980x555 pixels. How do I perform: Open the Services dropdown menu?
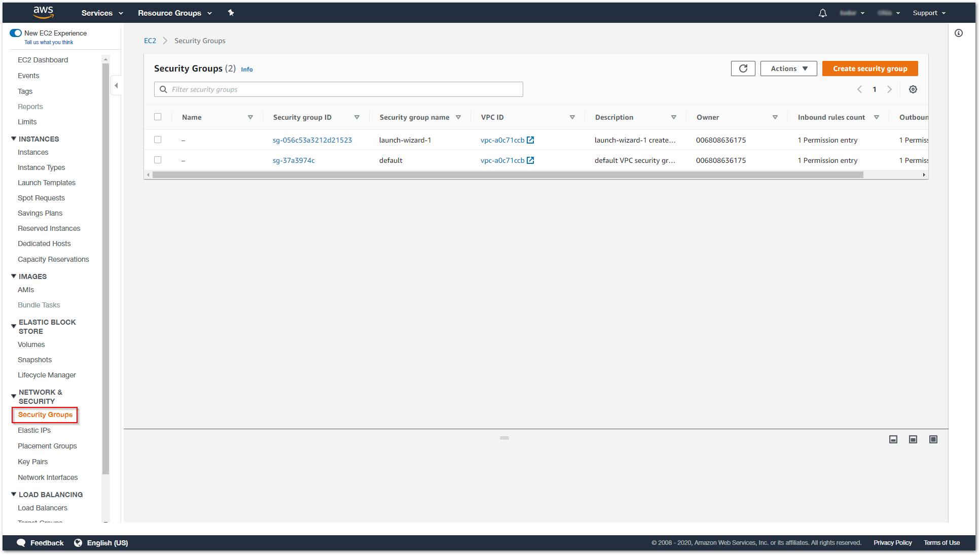pyautogui.click(x=102, y=13)
